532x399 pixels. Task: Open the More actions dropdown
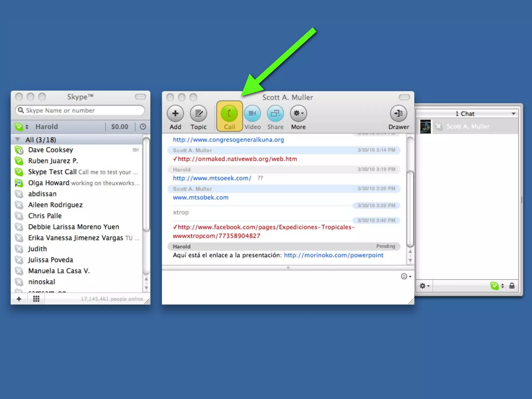point(298,114)
